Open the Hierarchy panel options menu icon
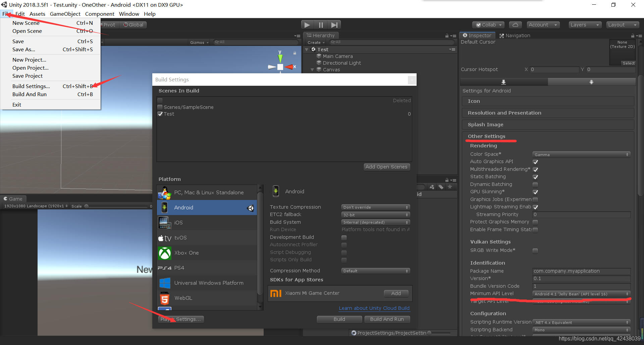Image resolution: width=644 pixels, height=345 pixels. [x=453, y=36]
